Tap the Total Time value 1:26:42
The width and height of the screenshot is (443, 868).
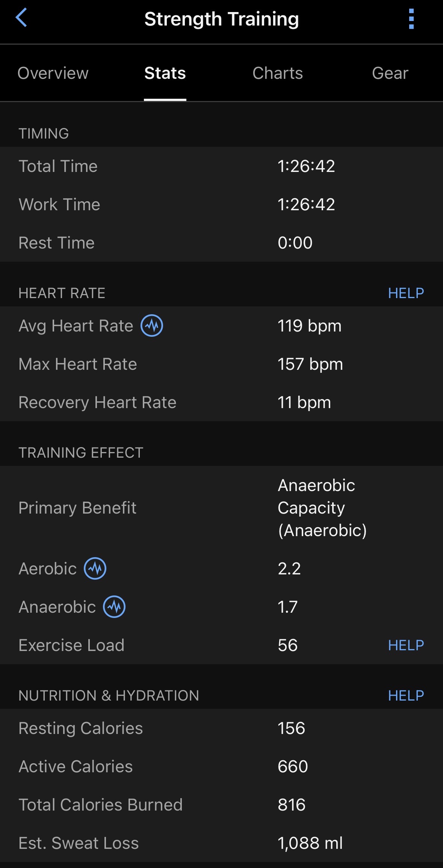306,166
